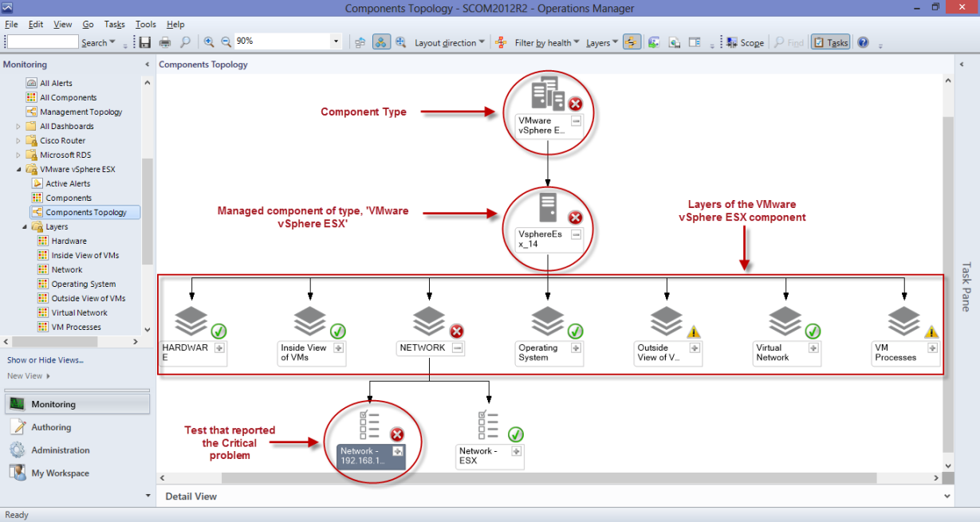980x522 pixels.
Task: Select the VM Processes layer node icon
Action: (904, 320)
